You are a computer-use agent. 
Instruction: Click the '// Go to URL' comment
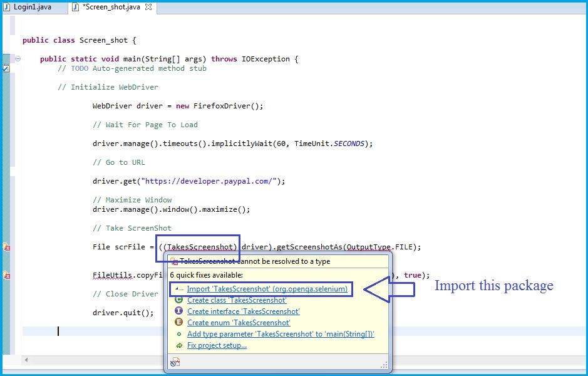coord(119,162)
